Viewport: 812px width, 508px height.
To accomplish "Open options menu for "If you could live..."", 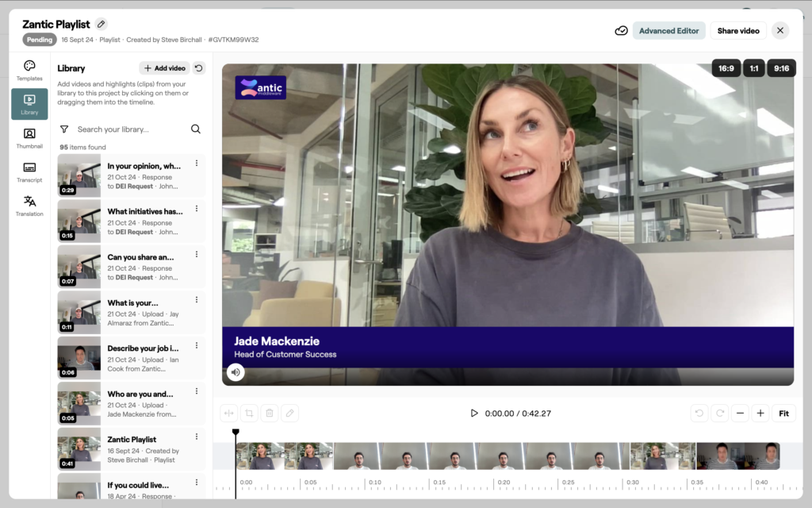I will [x=197, y=483].
